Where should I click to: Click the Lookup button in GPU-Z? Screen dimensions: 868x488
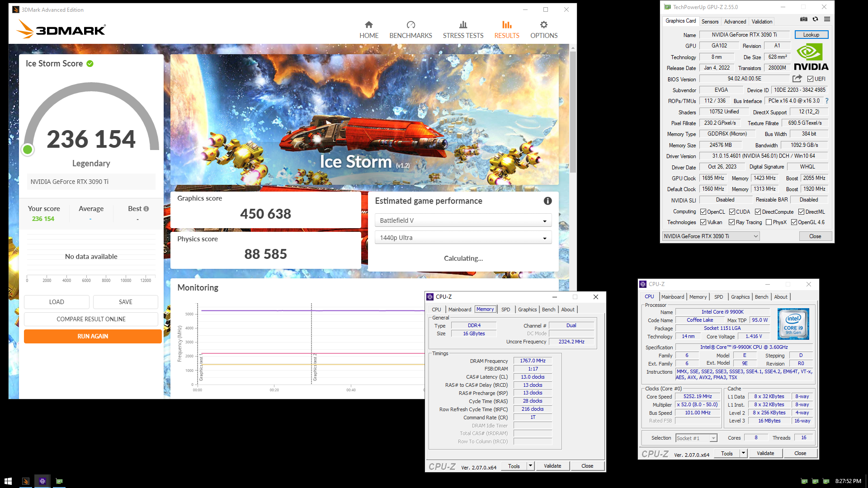[x=811, y=35]
